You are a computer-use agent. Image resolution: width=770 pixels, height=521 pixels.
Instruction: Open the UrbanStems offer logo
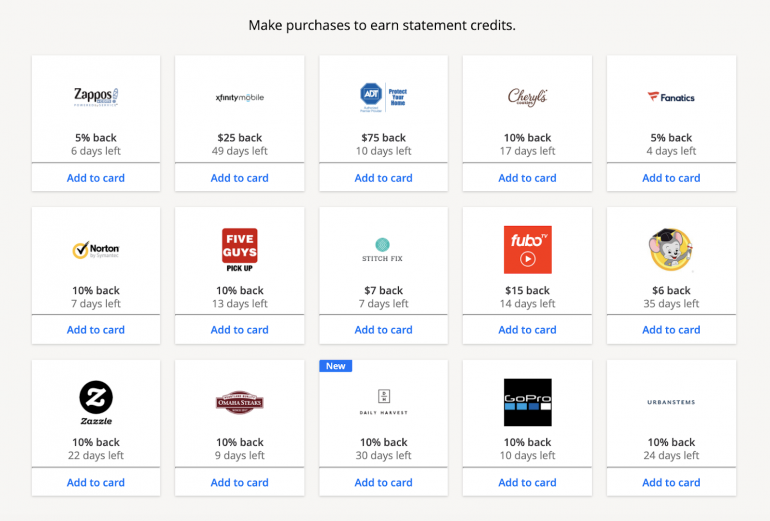[671, 402]
